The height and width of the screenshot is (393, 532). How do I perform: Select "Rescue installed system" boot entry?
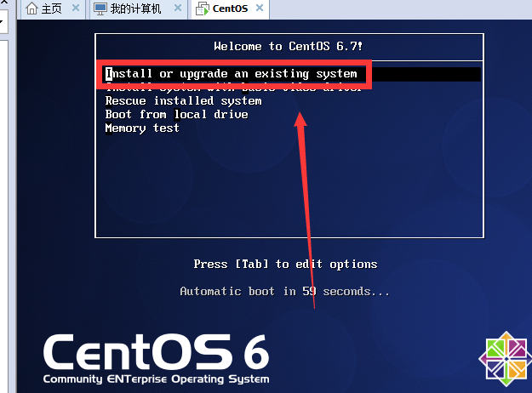[183, 100]
